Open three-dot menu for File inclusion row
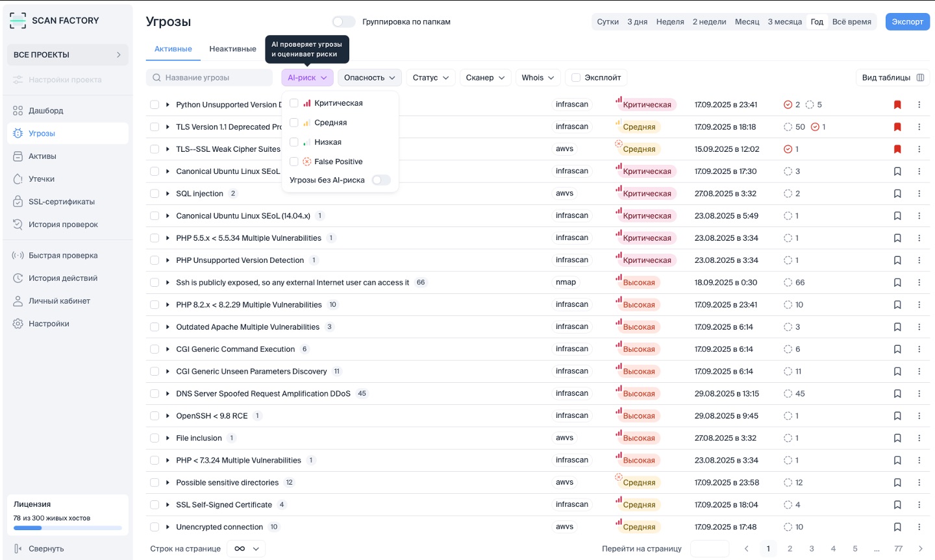This screenshot has height=560, width=935. click(x=919, y=438)
